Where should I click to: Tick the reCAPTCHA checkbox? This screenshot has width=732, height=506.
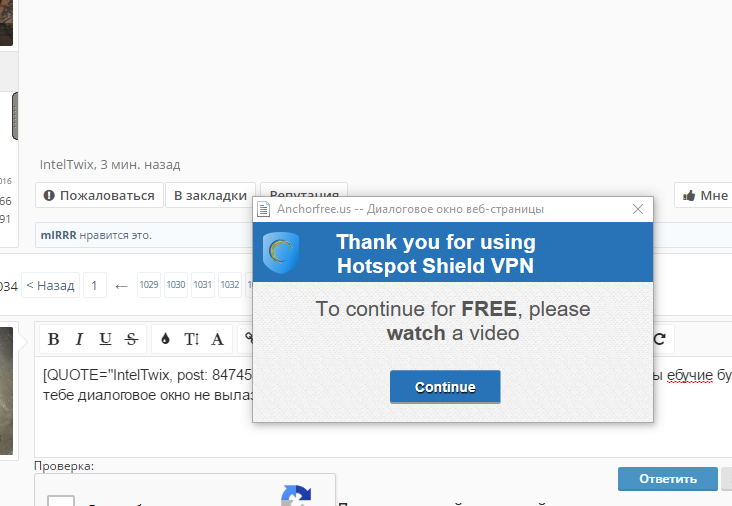point(61,501)
